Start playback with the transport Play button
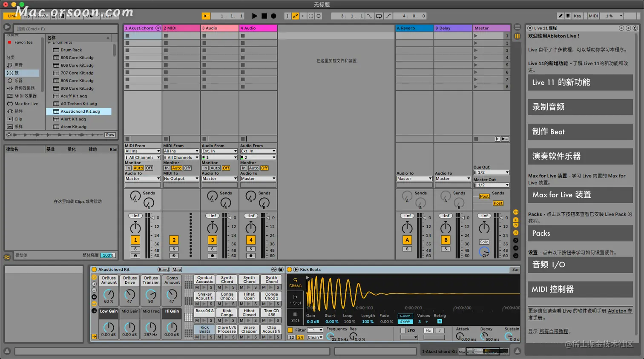The width and height of the screenshot is (644, 359). coord(255,16)
